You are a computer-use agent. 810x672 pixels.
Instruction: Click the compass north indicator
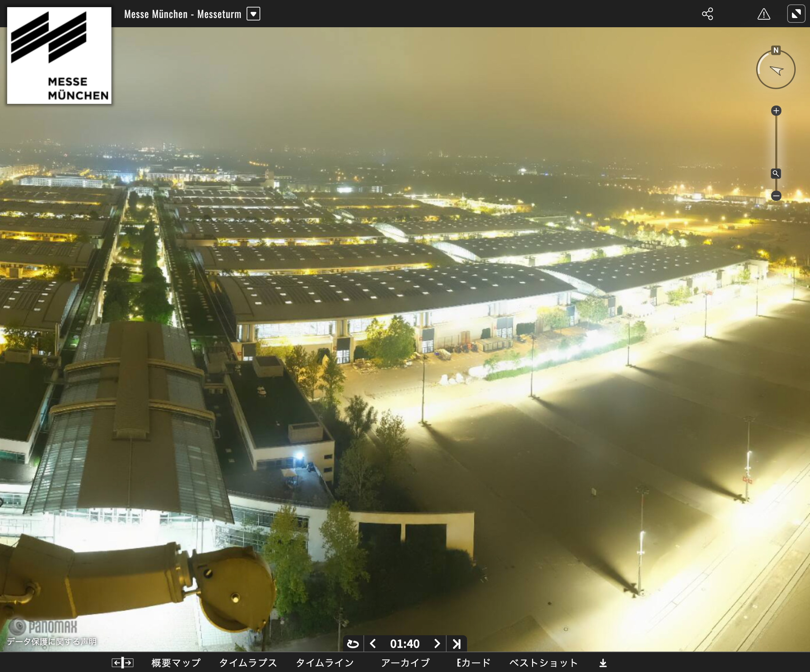776,50
